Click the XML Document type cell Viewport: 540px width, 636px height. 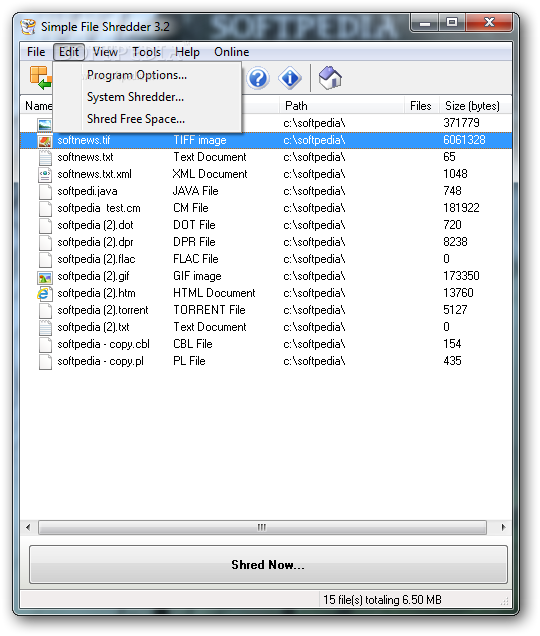[x=210, y=174]
